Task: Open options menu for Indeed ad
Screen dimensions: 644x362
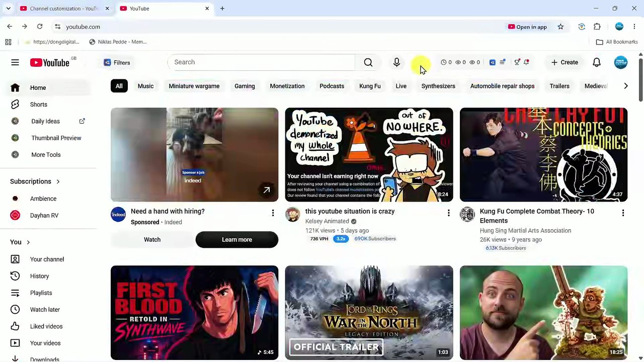Action: tap(273, 213)
